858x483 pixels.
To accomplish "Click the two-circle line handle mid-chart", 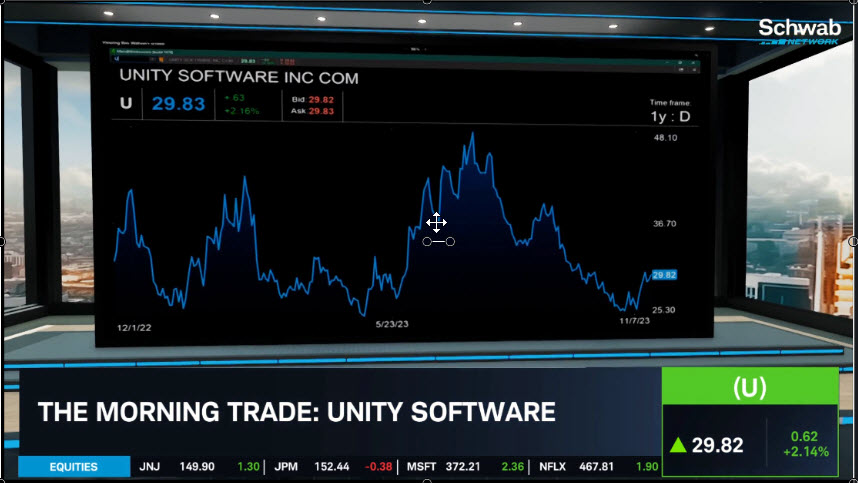I will [438, 241].
